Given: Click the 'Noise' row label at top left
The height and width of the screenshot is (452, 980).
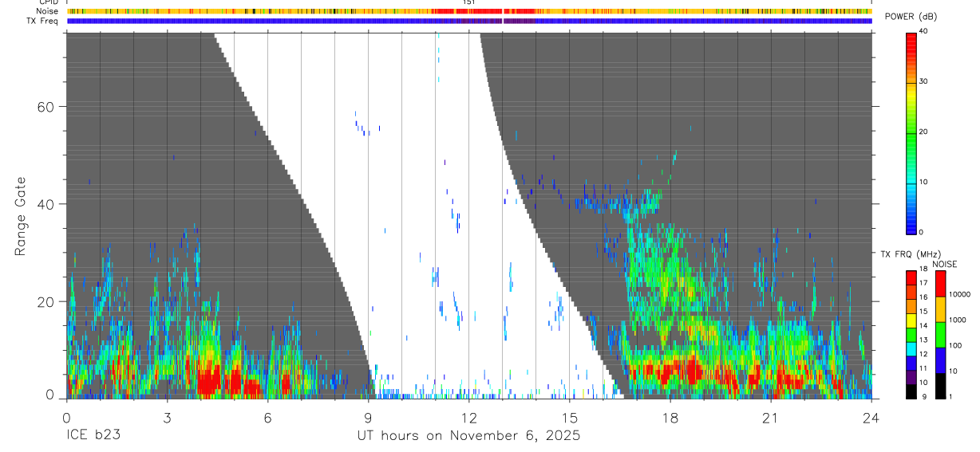Looking at the screenshot, I should point(47,11).
